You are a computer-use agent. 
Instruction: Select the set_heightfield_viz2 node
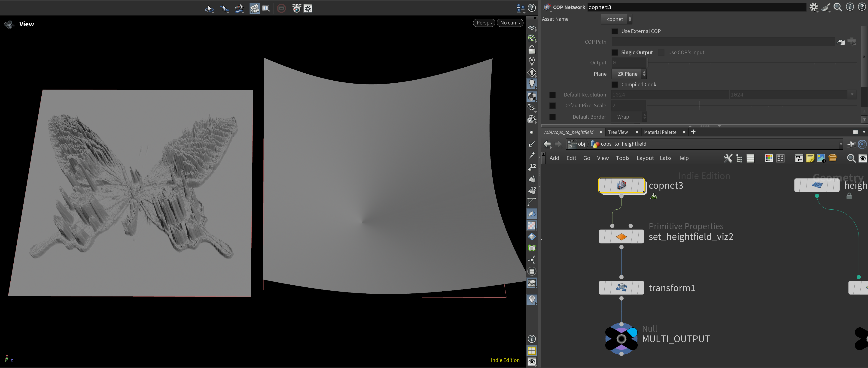(621, 236)
